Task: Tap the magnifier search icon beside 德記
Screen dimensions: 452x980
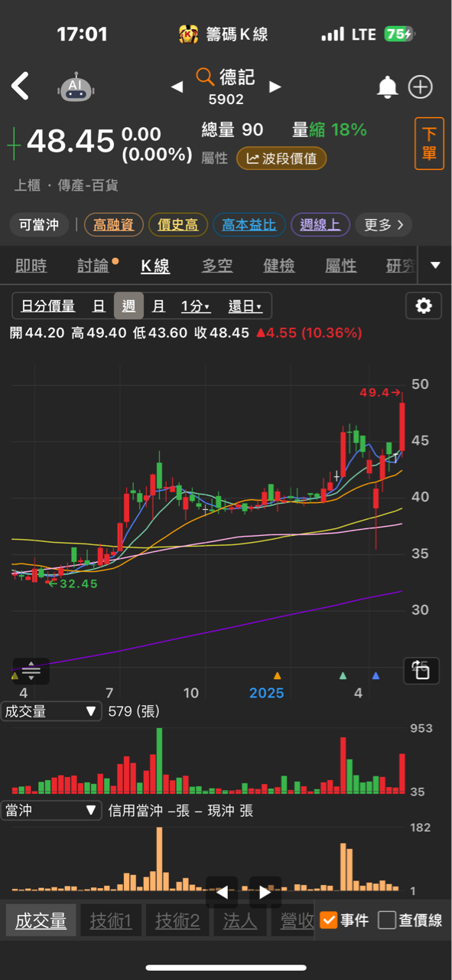Action: click(205, 77)
